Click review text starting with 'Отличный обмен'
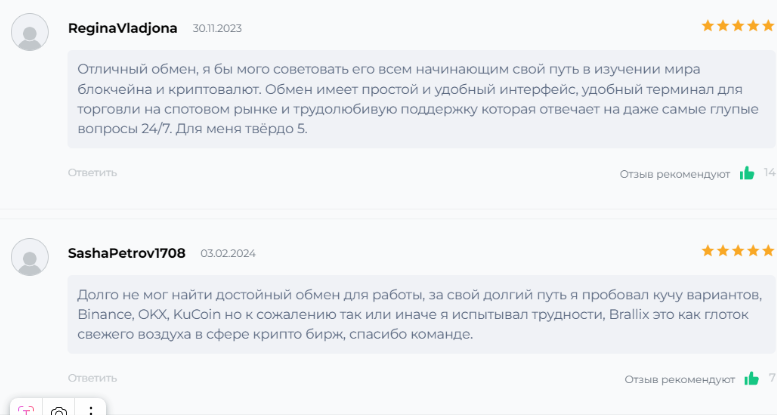This screenshot has width=777, height=415. click(418, 99)
